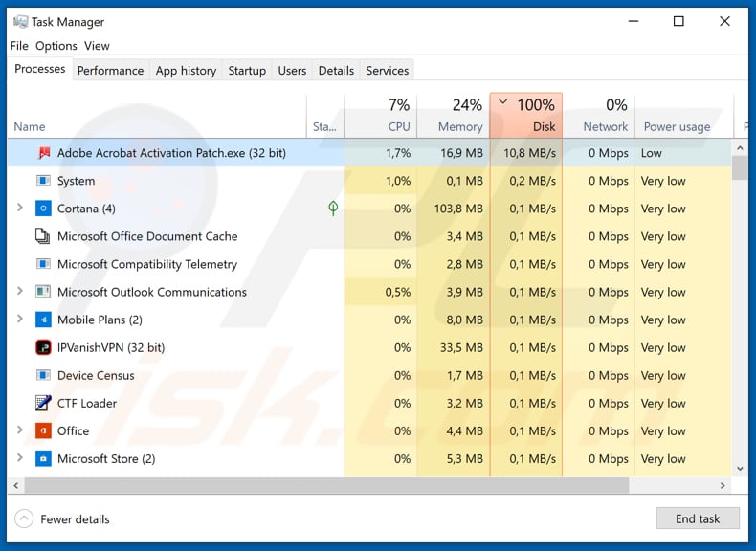This screenshot has width=756, height=551.
Task: Click the Microsoft Compatibility Telemetry icon
Action: (x=43, y=264)
